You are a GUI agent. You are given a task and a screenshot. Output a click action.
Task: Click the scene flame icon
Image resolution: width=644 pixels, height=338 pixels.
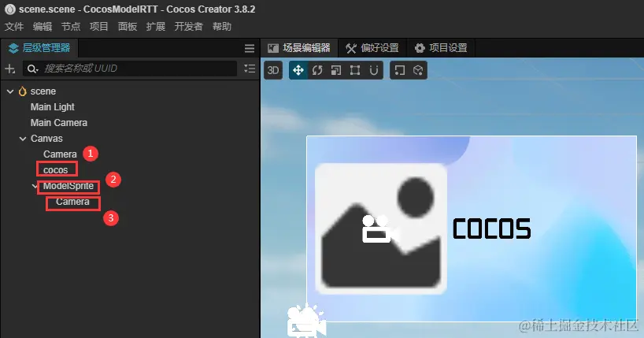point(23,91)
